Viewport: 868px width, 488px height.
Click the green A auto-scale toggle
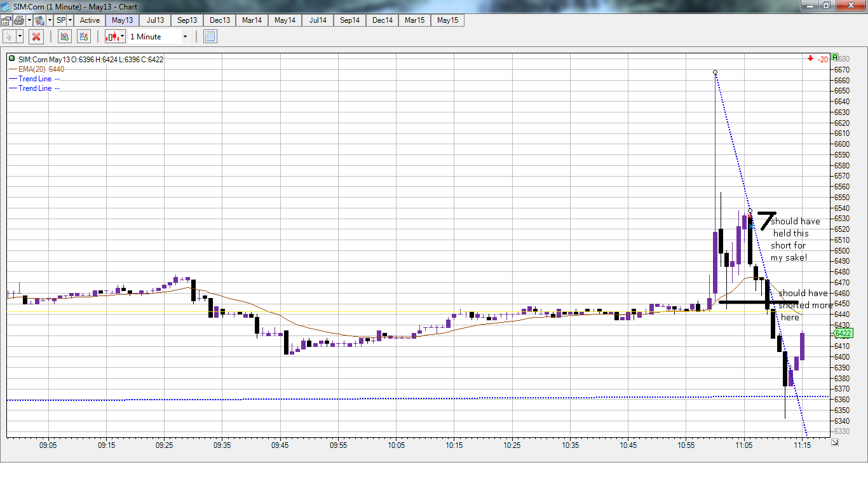835,58
